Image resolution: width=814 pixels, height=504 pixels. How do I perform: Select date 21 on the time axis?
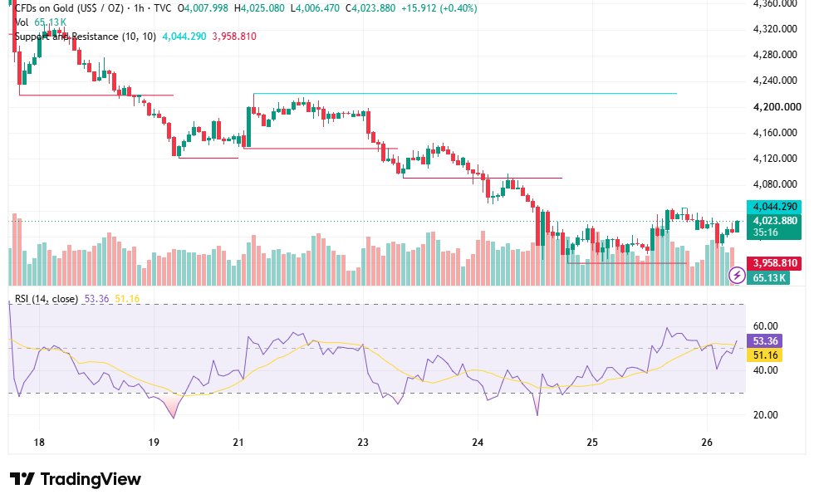coord(238,443)
